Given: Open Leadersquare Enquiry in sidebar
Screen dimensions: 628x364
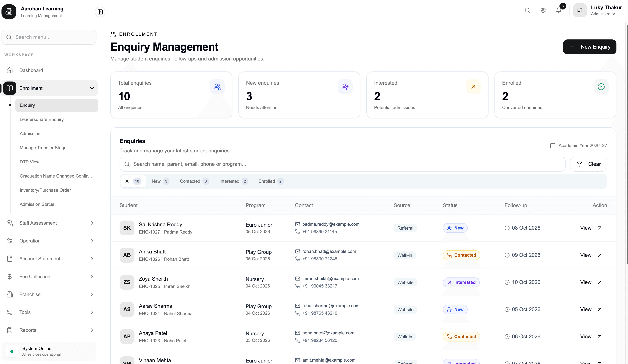Looking at the screenshot, I should pyautogui.click(x=57, y=119).
